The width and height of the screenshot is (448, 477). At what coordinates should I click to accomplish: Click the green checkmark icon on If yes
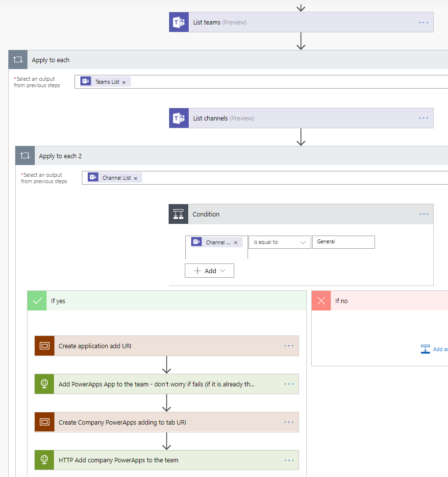[x=37, y=301]
